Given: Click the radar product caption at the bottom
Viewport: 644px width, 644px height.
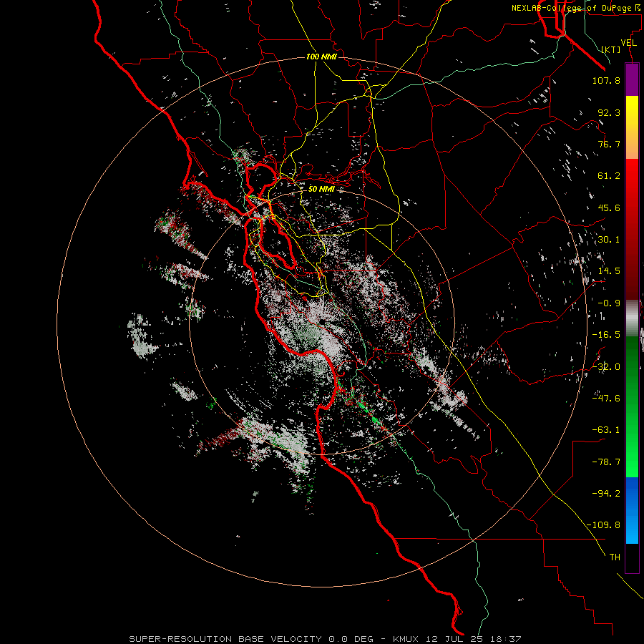Looking at the screenshot, I should coord(325,639).
